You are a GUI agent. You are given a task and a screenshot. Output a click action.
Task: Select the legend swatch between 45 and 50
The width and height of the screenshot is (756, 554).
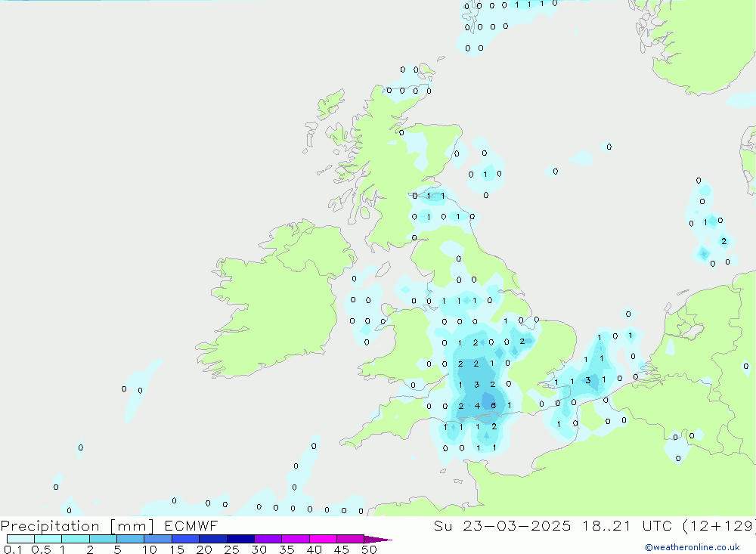click(350, 539)
